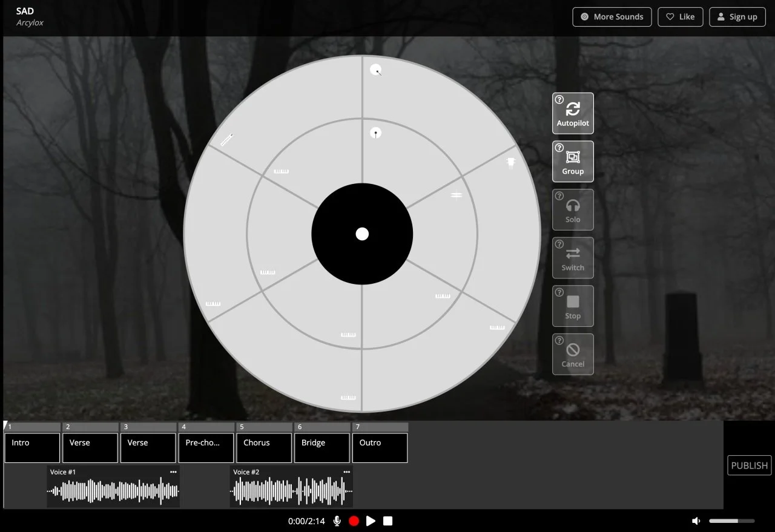Activate the Solo headphones icon
Screen dimensions: 775x532
coord(573,206)
